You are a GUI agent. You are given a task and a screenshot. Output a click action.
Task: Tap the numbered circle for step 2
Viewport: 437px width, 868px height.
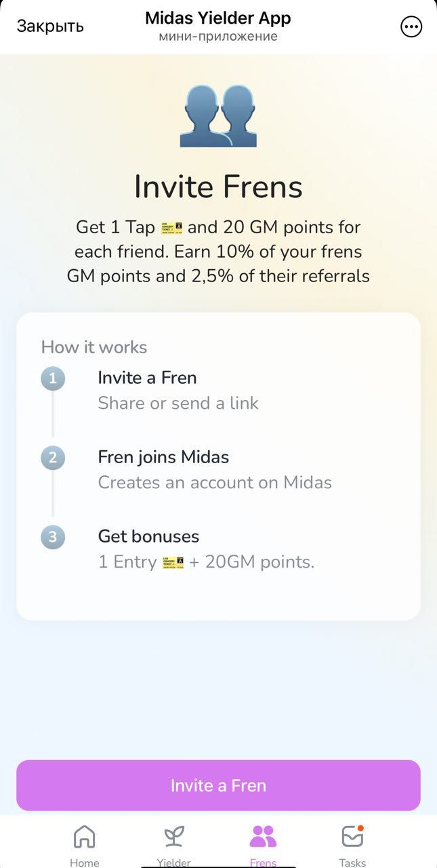53,458
